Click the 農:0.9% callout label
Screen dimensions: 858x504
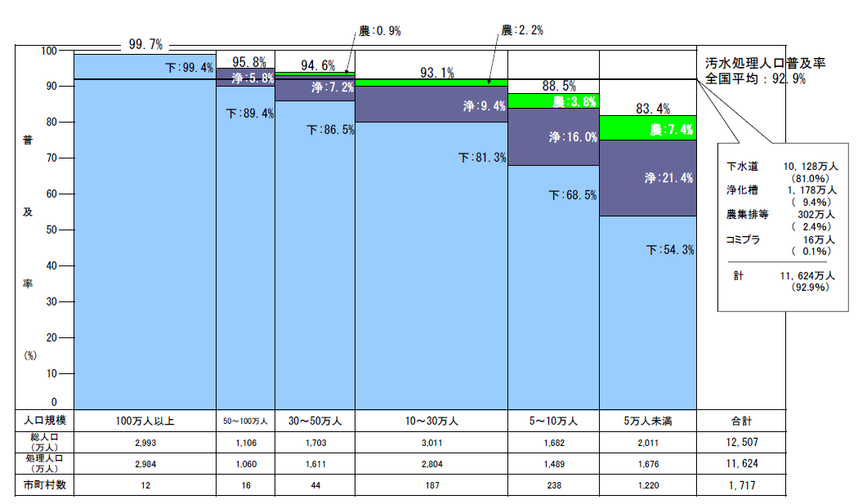coord(380,31)
